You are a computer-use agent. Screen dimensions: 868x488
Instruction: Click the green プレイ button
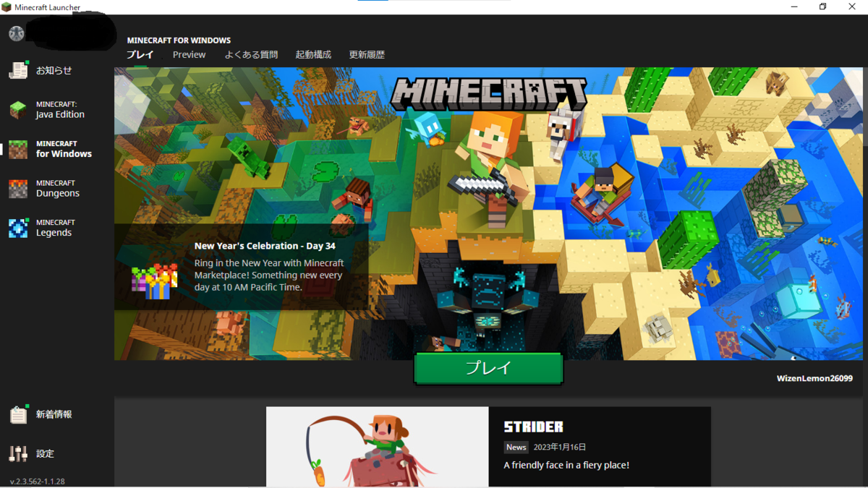point(488,368)
